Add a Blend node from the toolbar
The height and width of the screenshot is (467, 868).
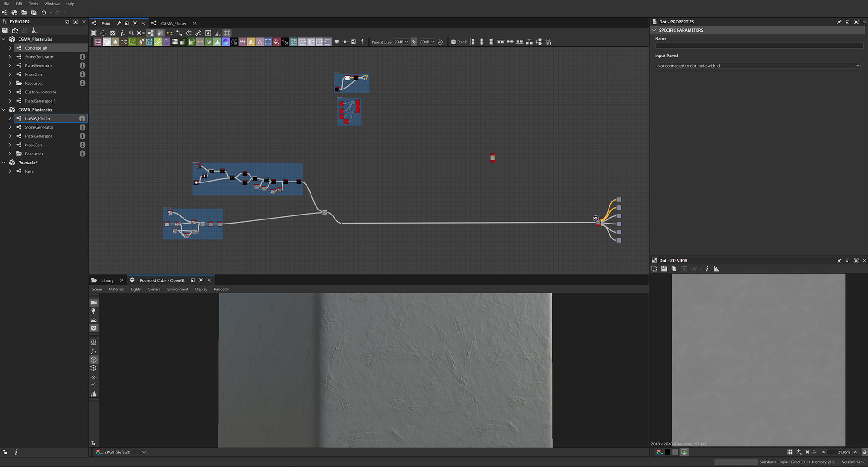click(x=107, y=42)
